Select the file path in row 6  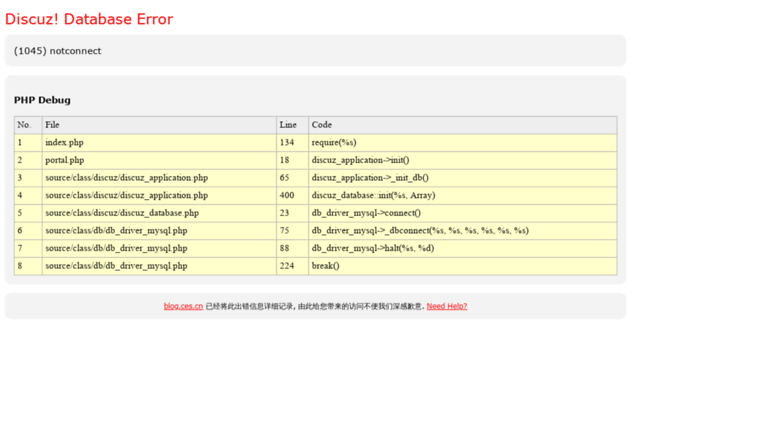[159, 231]
